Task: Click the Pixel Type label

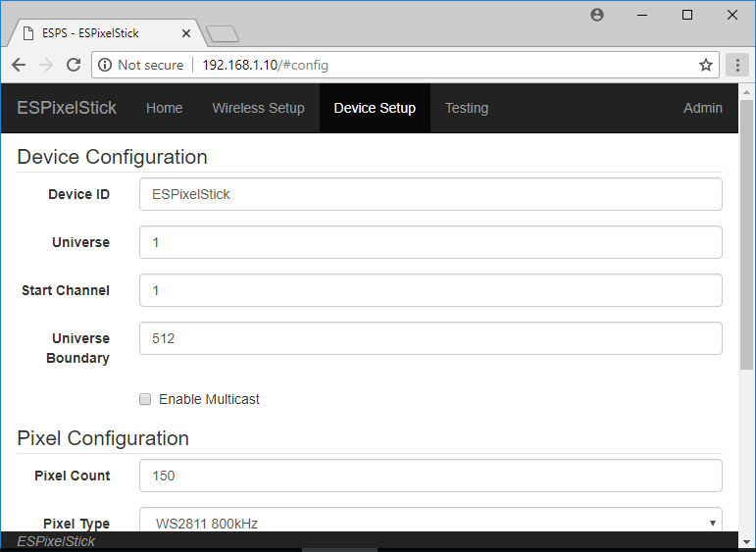Action: click(x=76, y=524)
